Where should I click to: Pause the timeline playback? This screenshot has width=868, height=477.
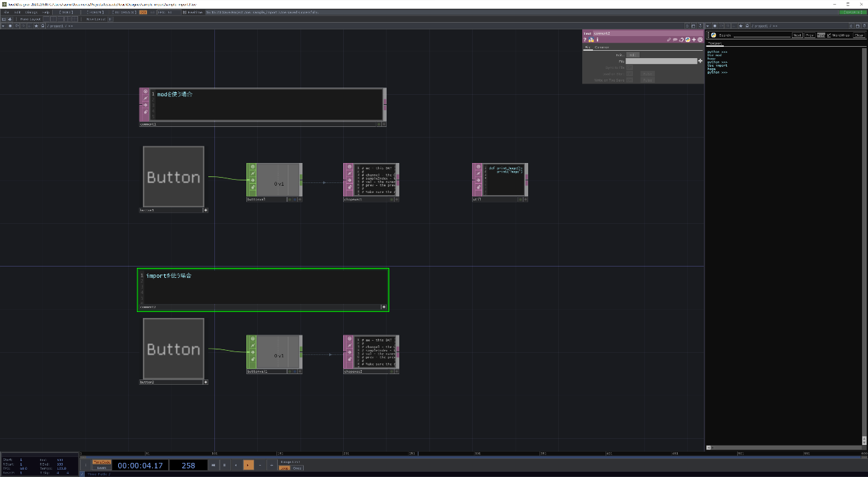point(224,465)
